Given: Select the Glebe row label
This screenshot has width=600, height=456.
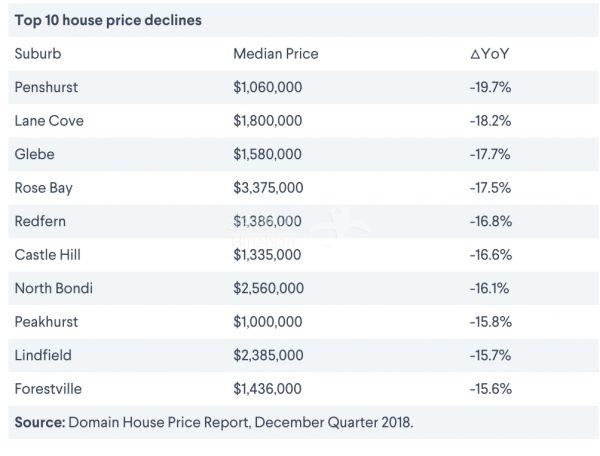Looking at the screenshot, I should coord(34,154).
